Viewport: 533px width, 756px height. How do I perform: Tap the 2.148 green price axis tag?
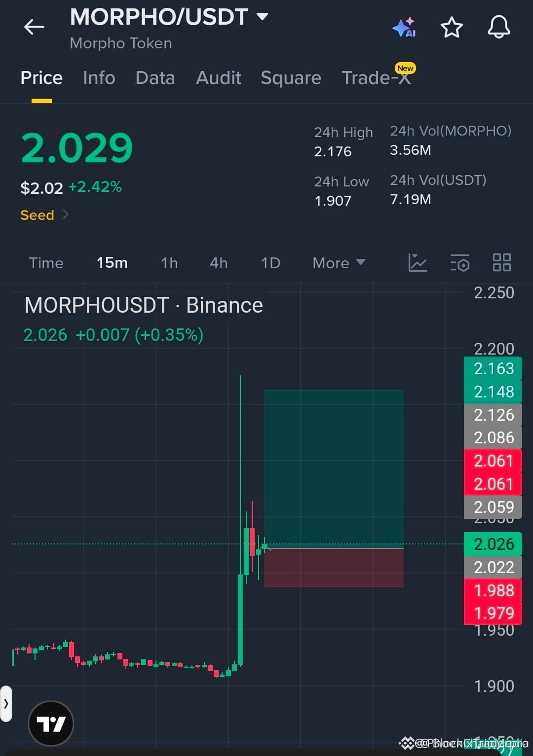pos(493,392)
